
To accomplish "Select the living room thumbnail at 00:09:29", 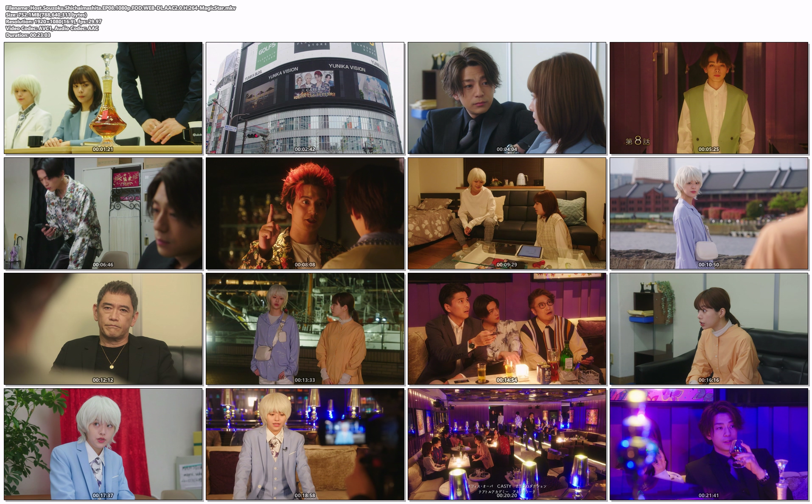I will click(x=507, y=213).
